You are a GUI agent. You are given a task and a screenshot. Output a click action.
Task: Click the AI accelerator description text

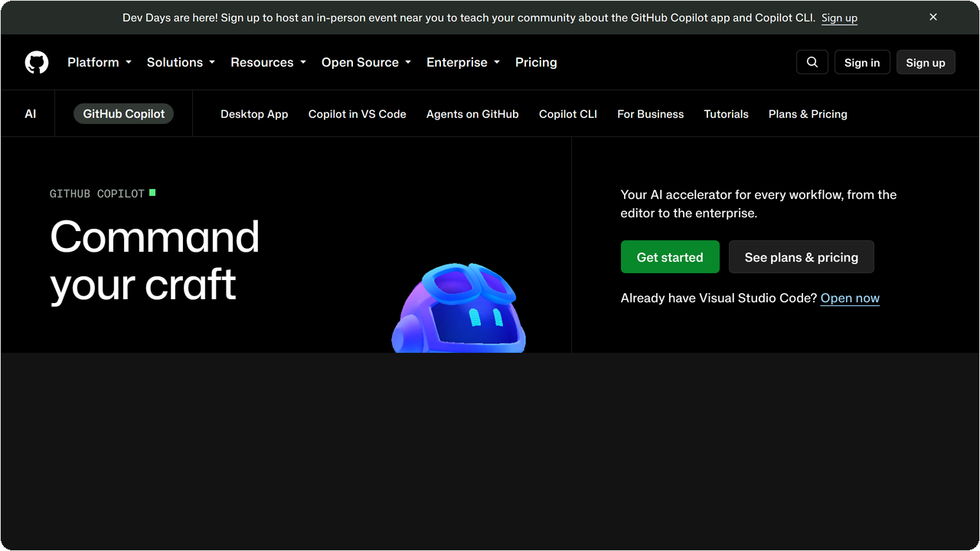click(x=759, y=204)
